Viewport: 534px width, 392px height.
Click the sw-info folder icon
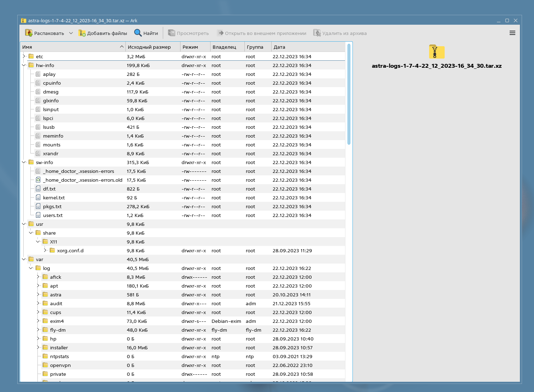click(31, 162)
